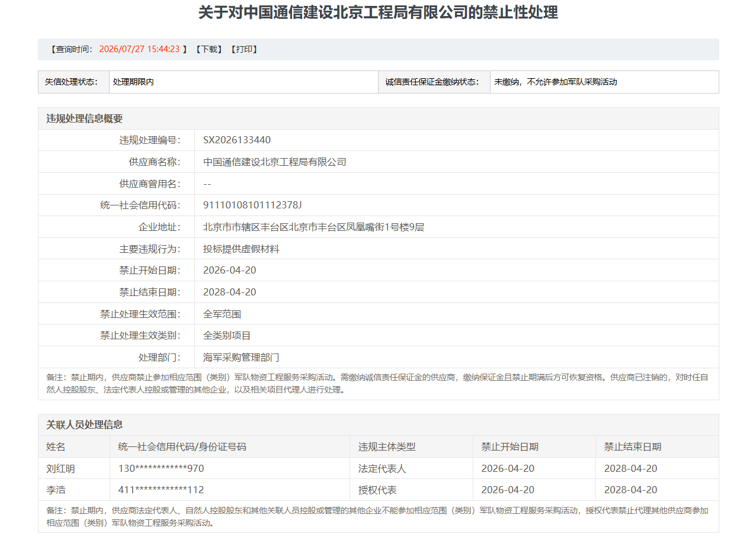Click the 处理期限内 status value
This screenshot has width=756, height=537.
133,82
